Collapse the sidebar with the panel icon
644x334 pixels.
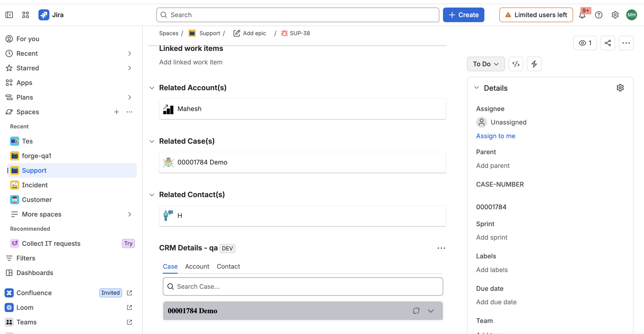[x=9, y=15]
